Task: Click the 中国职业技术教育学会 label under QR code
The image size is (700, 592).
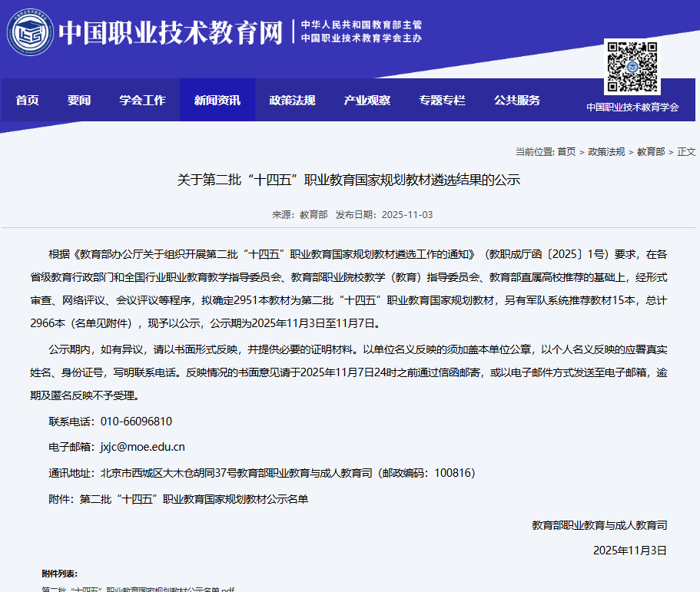Action: [632, 107]
